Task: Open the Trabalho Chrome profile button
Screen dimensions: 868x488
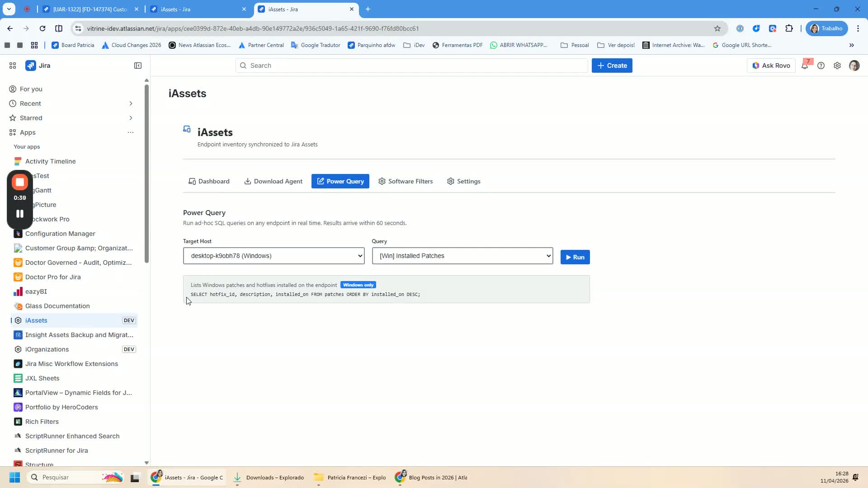Action: point(827,28)
